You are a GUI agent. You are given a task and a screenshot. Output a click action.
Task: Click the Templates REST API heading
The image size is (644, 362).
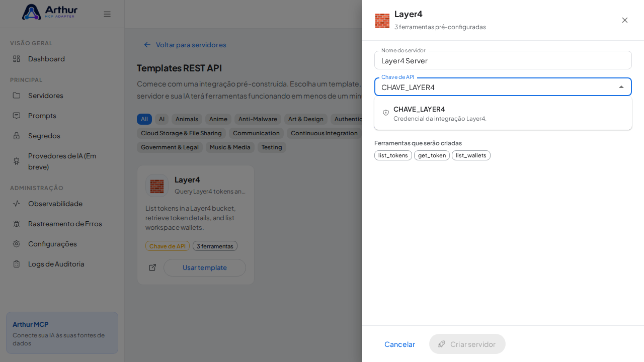pos(179,68)
